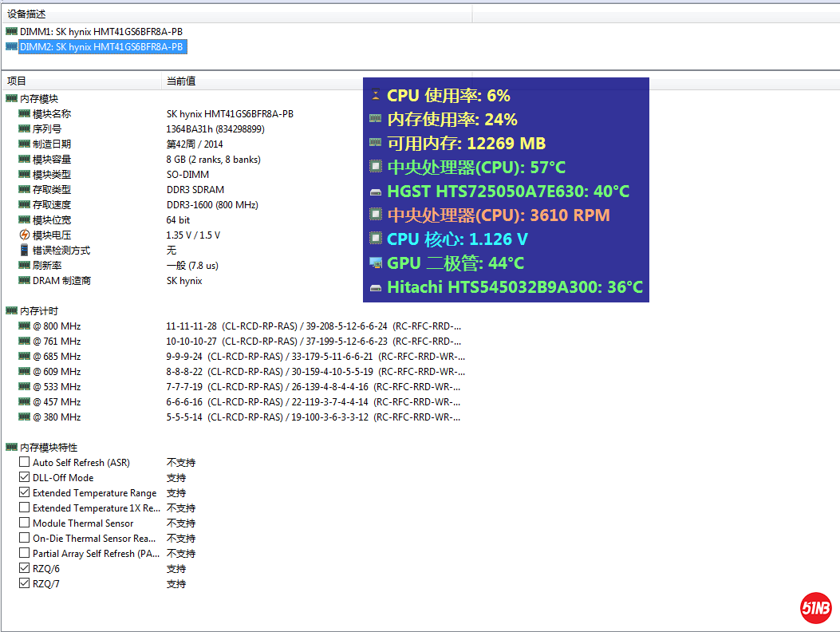Click the error detection method icon

click(x=25, y=251)
